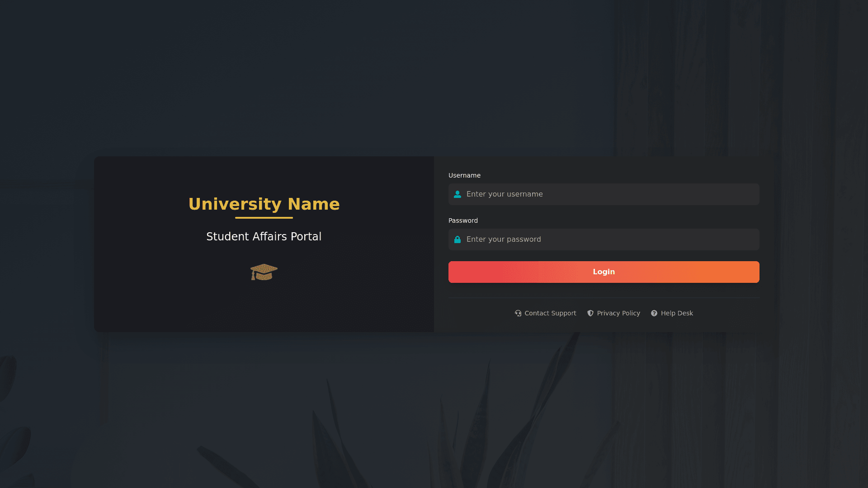Click the 'Student Affairs Portal' subtitle
This screenshot has width=868, height=488.
(264, 237)
